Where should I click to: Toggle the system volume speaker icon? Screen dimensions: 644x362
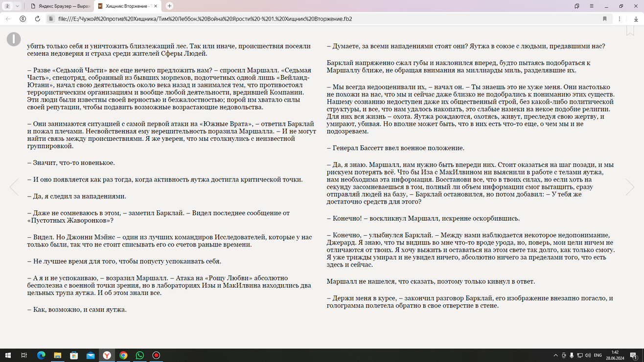click(x=588, y=355)
